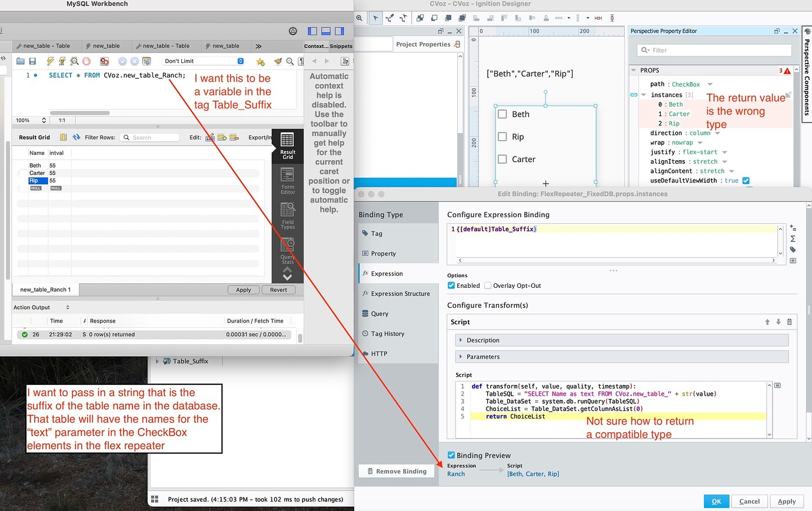
Task: Click the Filter field in Perspective Property Editor
Action: click(712, 51)
